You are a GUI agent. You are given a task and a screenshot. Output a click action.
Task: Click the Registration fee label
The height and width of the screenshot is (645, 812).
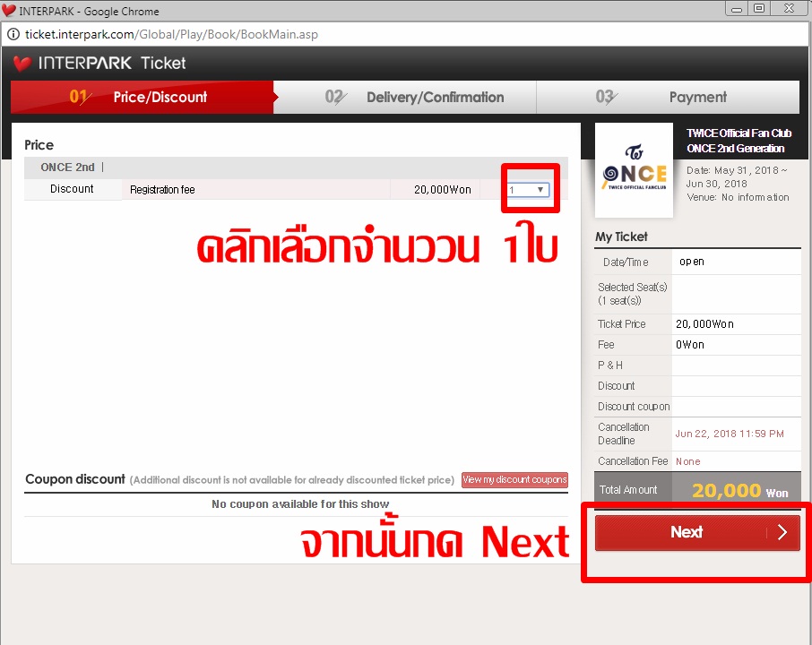coord(162,189)
